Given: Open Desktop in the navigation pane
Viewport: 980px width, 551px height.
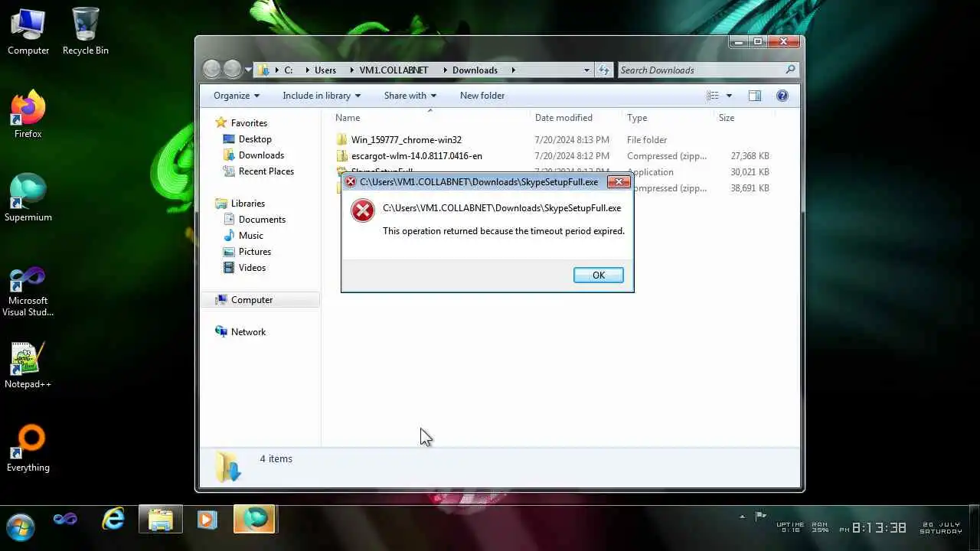Looking at the screenshot, I should tap(255, 139).
